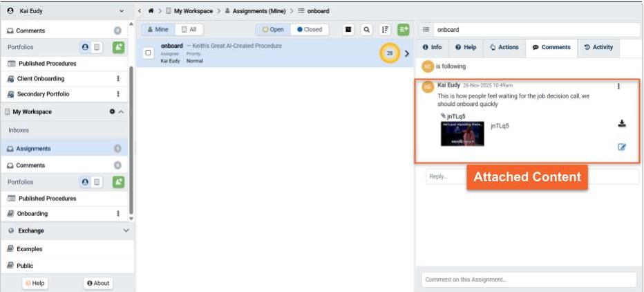This screenshot has width=644, height=292.
Task: Click the green add assignment icon
Action: (x=404, y=30)
